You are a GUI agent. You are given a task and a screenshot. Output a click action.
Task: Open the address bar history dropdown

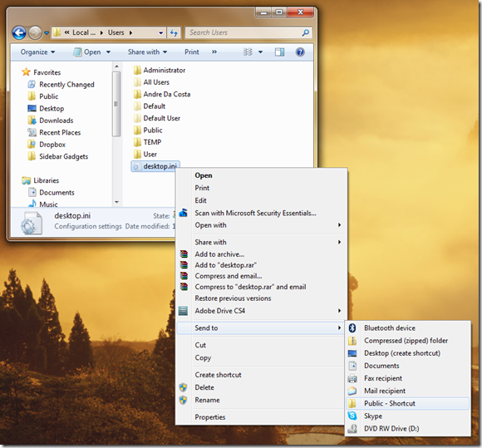(160, 32)
